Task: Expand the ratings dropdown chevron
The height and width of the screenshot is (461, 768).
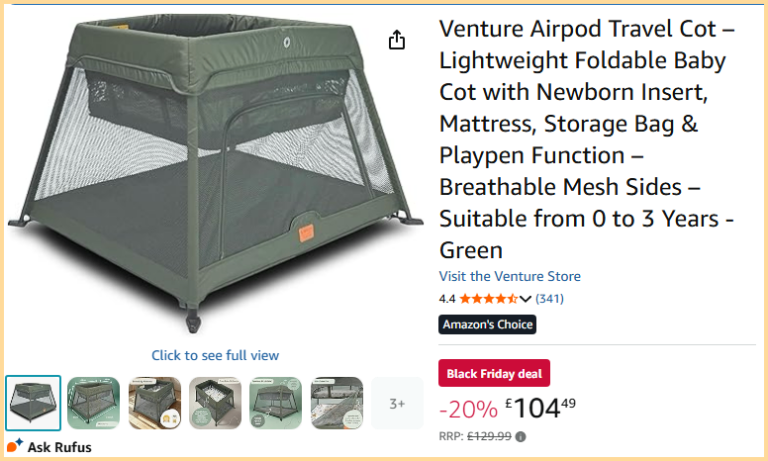Action: click(x=525, y=299)
